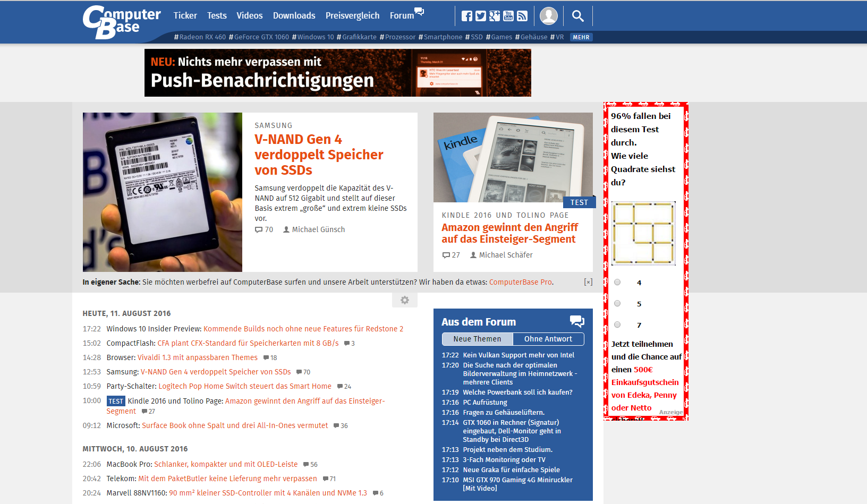Expand the MEHR topics button
This screenshot has width=867, height=504.
click(581, 37)
